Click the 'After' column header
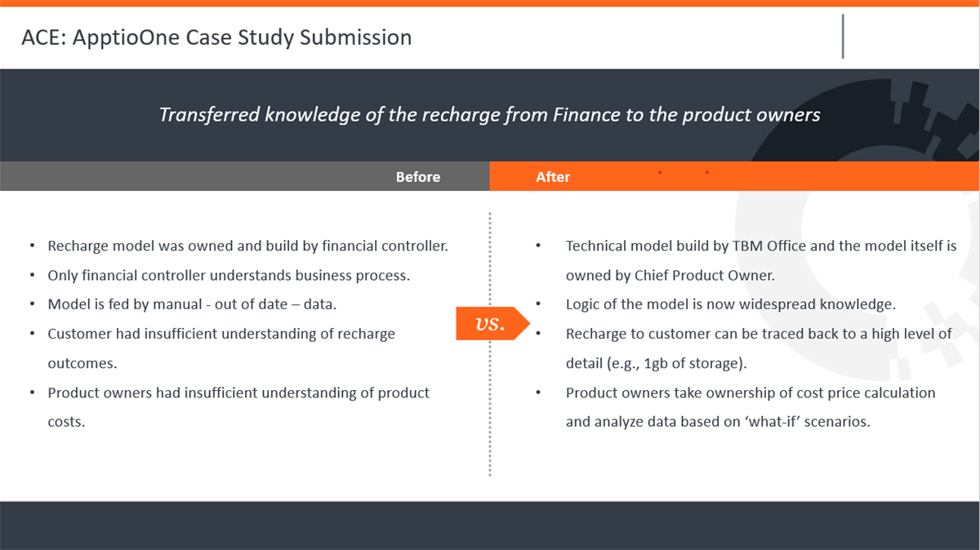 click(553, 177)
